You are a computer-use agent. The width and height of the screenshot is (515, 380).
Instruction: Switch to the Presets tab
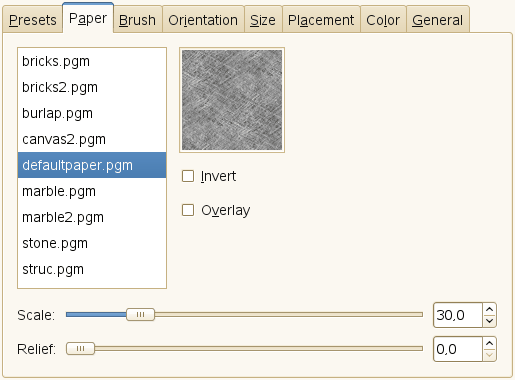32,20
